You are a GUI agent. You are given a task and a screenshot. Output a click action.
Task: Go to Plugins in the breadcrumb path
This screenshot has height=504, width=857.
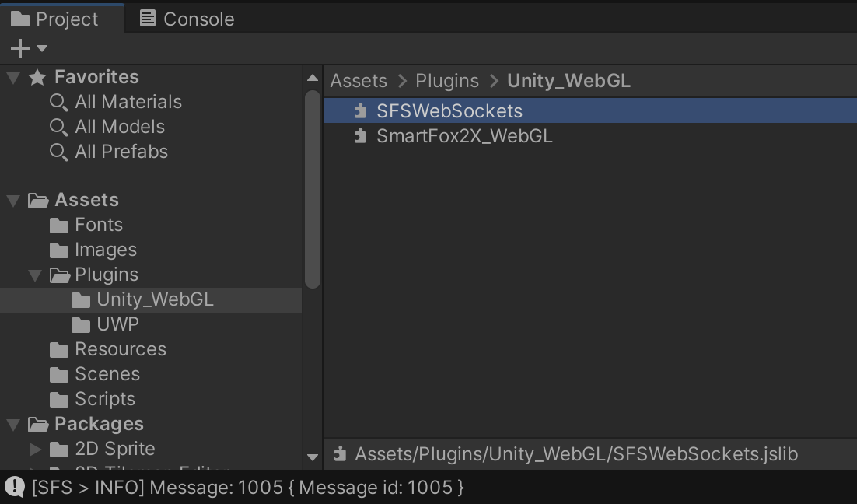click(447, 81)
